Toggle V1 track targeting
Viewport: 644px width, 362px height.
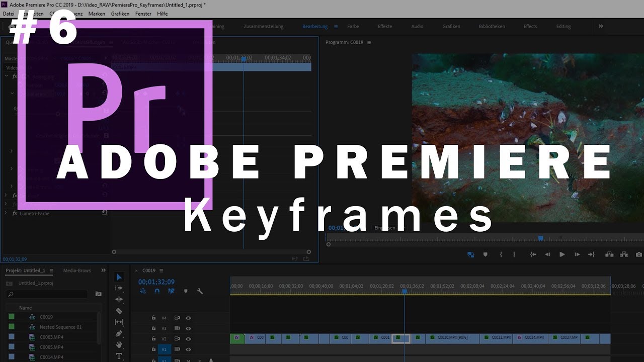coord(165,349)
